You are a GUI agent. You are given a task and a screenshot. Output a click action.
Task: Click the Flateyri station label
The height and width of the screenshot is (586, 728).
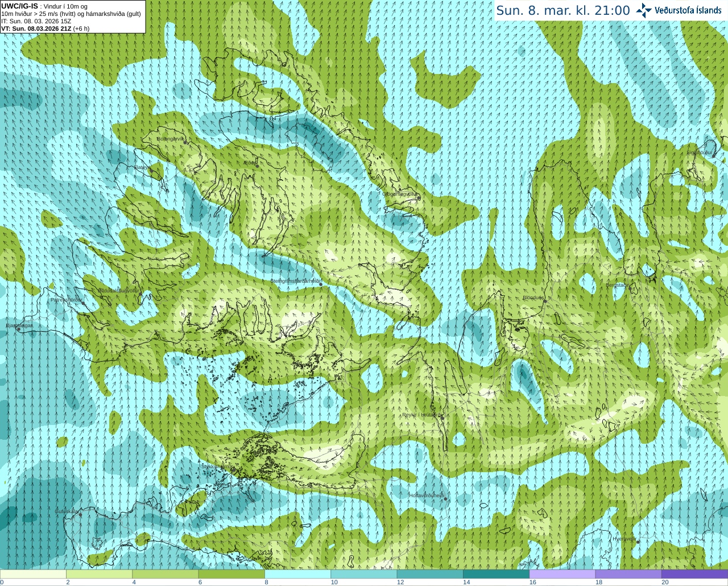[x=141, y=167]
